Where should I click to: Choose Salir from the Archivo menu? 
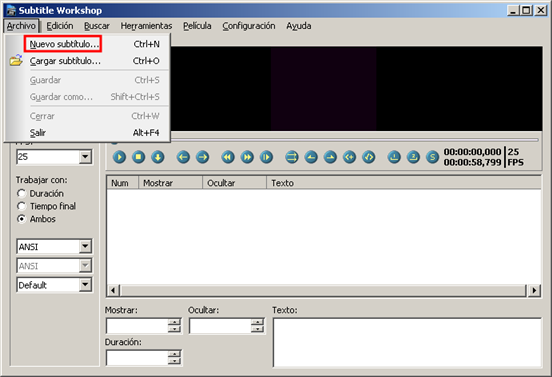click(87, 133)
